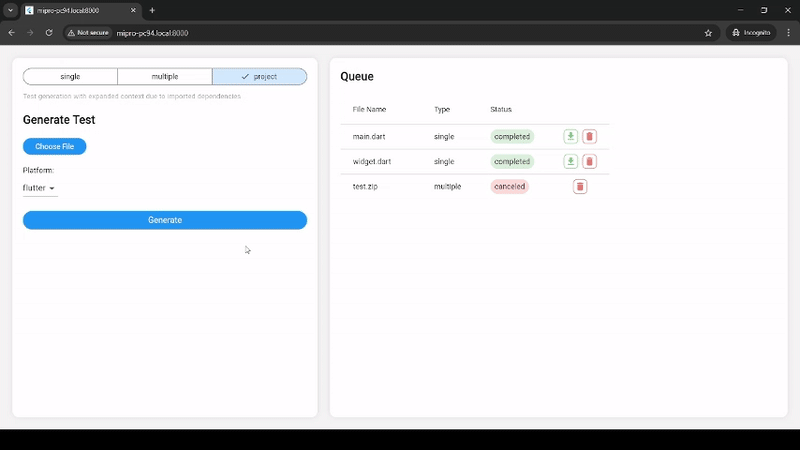Click the multiple type cell for test.zip
Image resolution: width=800 pixels, height=450 pixels.
pos(447,186)
